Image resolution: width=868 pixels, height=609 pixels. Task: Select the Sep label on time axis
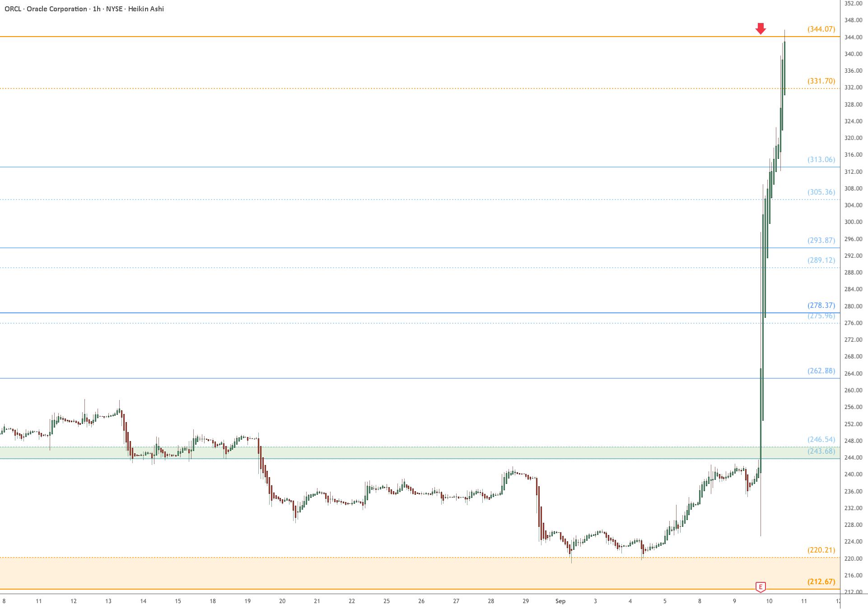coord(560,601)
